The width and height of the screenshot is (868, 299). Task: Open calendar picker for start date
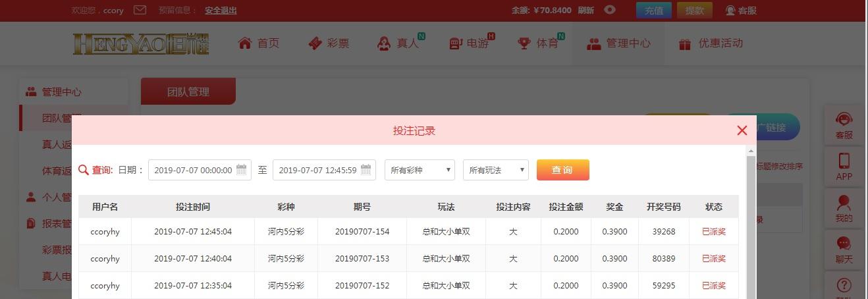tap(242, 170)
